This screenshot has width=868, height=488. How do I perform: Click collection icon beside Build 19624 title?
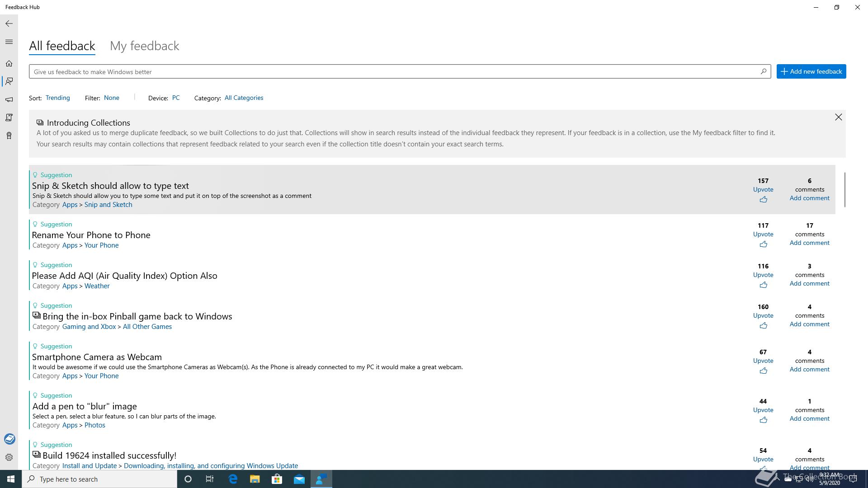pyautogui.click(x=37, y=455)
